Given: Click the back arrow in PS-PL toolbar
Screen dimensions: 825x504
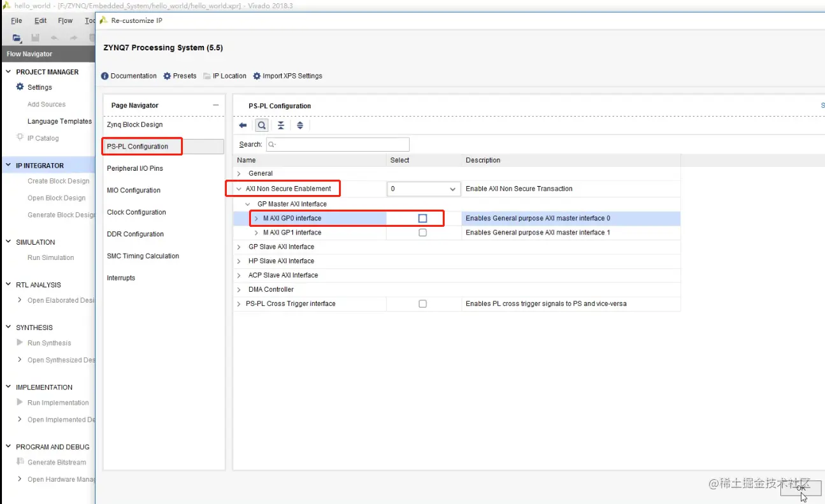Looking at the screenshot, I should [243, 126].
